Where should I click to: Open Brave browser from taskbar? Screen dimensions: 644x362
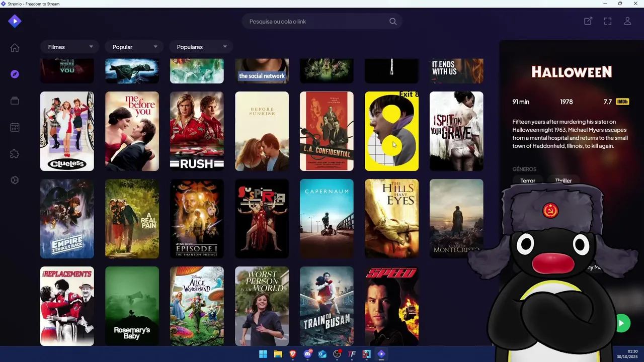(x=293, y=354)
